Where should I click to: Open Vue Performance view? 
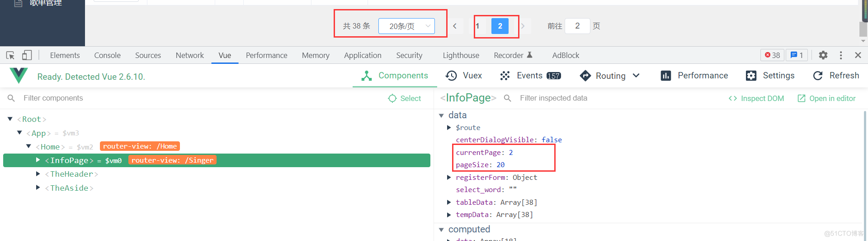click(694, 76)
